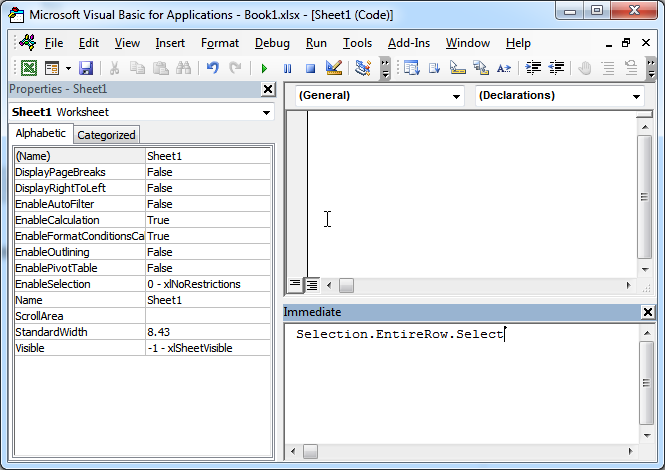Click the empty ScrollArea value field
Viewport: 665px width, 470px height.
click(x=208, y=316)
